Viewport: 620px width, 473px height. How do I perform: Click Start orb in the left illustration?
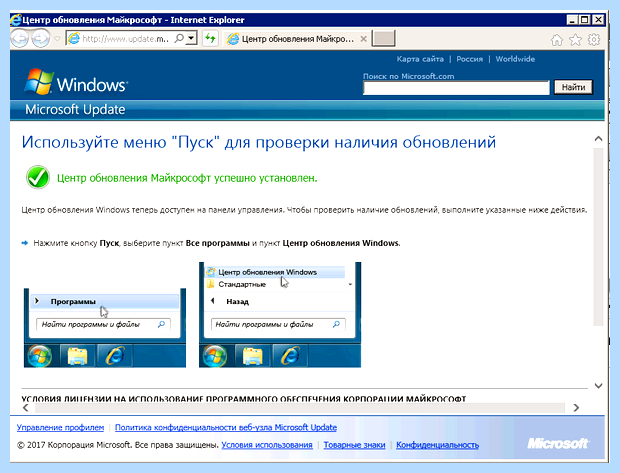click(39, 355)
